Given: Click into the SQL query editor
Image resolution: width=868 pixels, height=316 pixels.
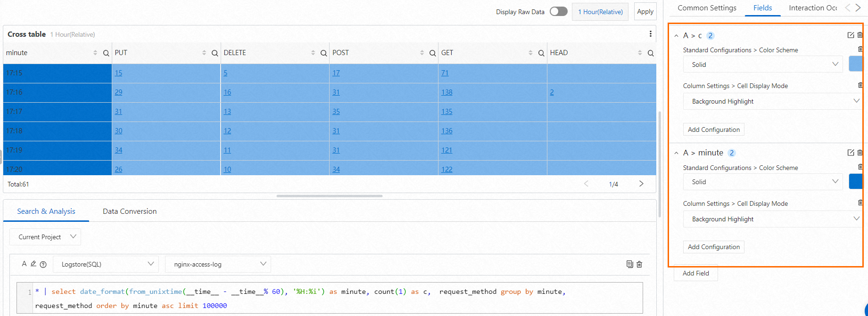Looking at the screenshot, I should [x=339, y=298].
